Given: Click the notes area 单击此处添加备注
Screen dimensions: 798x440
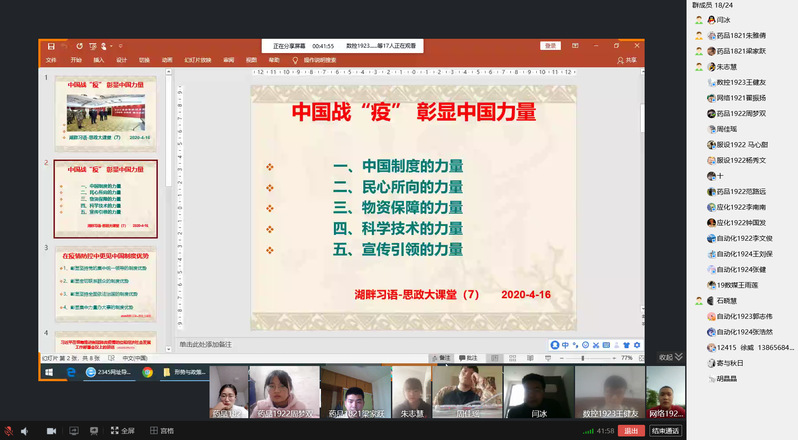Looking at the screenshot, I should point(206,344).
